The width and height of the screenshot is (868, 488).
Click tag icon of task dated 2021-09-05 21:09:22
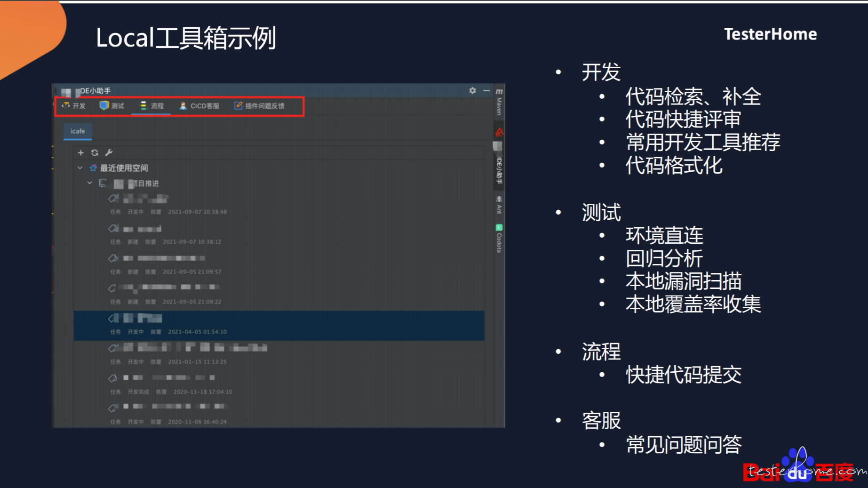point(113,288)
